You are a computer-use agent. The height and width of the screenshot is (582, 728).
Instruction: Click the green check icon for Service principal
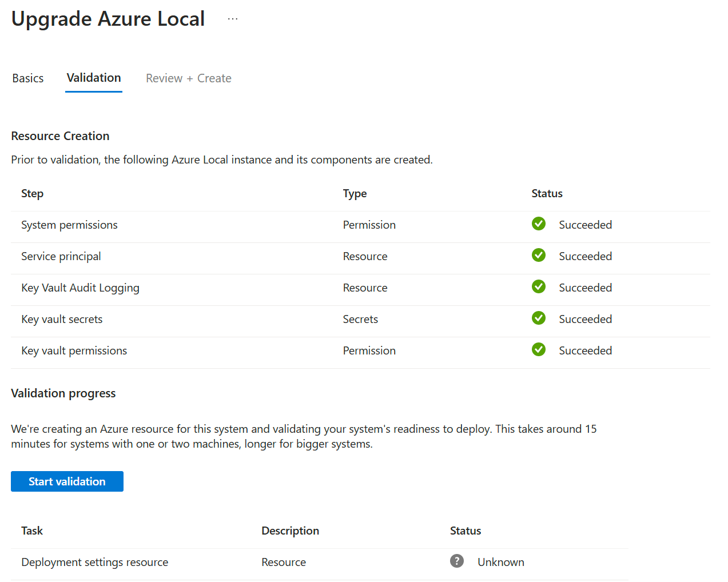click(x=539, y=255)
